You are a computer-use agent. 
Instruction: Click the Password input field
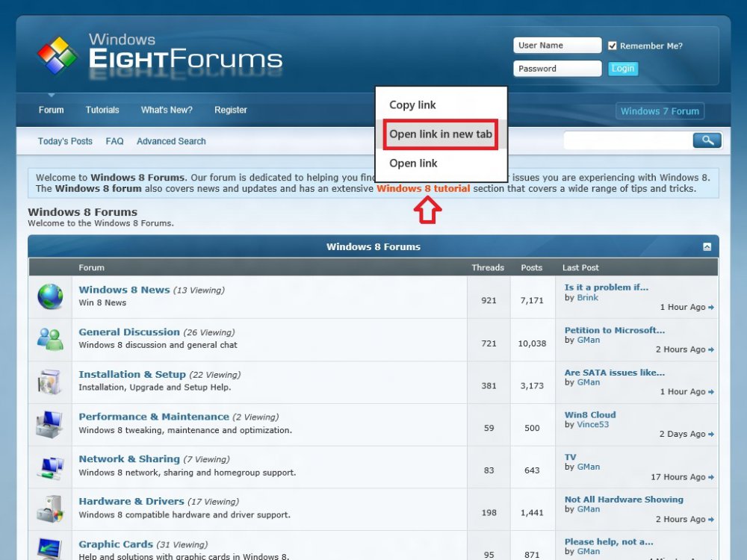557,69
